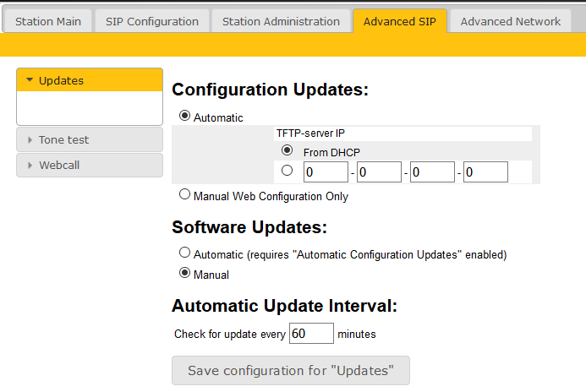Click the update interval minutes field
Viewport: 586px width, 392px height.
(311, 334)
